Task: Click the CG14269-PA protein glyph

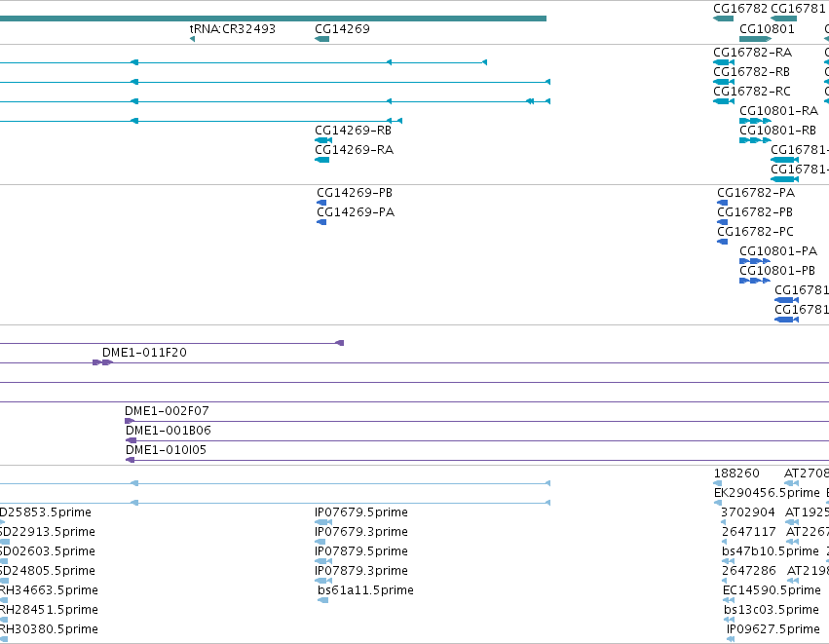Action: click(x=321, y=222)
